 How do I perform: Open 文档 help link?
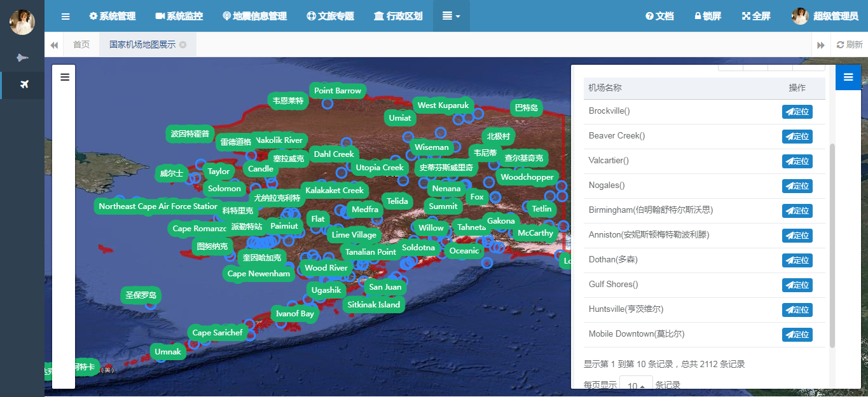[659, 16]
